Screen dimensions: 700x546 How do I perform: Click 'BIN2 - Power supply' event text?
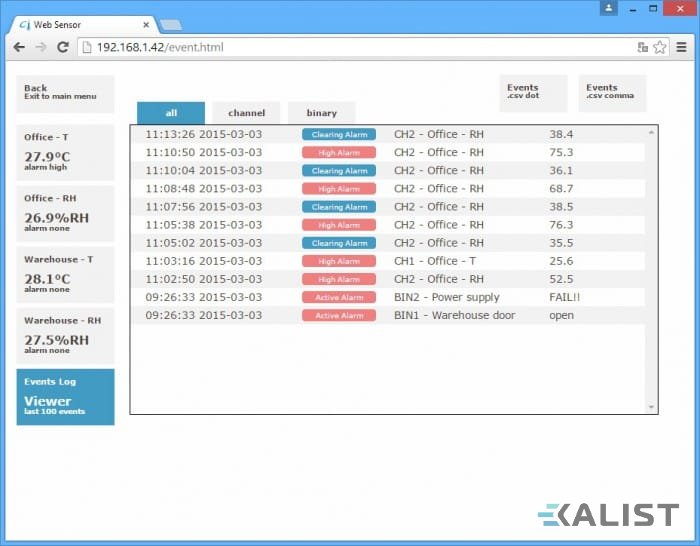[446, 297]
